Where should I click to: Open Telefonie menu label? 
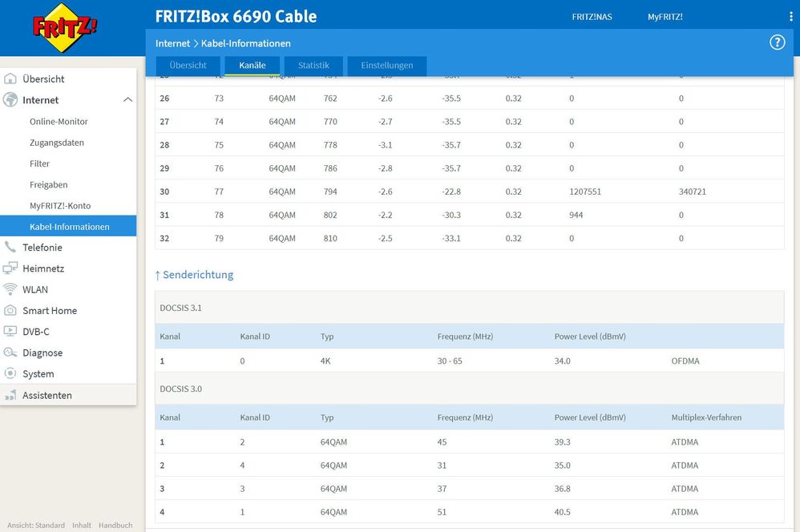[x=42, y=248]
